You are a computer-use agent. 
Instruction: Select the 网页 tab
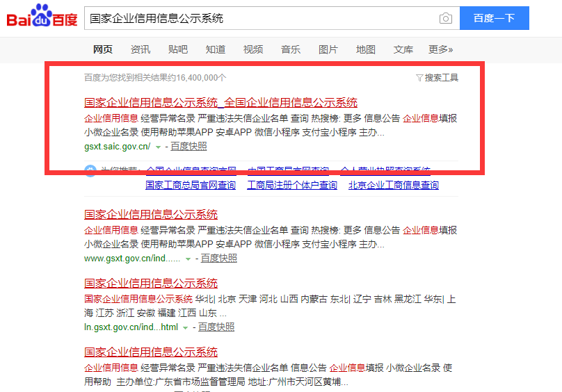tap(103, 49)
